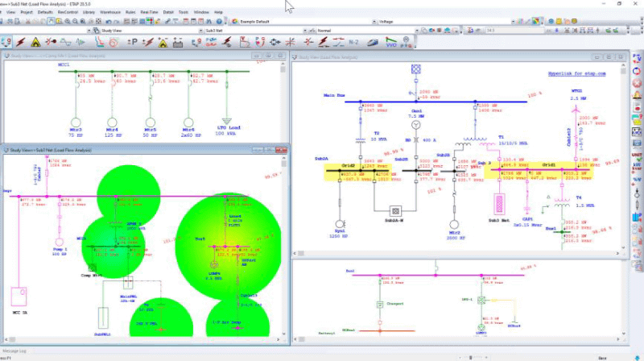644x361 pixels.
Task: Select the Gen1 7.5 MW generator symbol
Action: 415,125
